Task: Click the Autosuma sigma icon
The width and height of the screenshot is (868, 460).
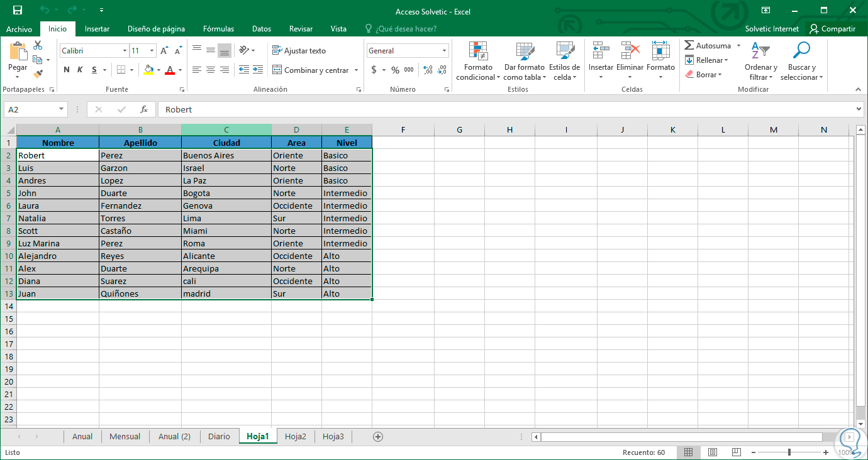Action: (689, 46)
